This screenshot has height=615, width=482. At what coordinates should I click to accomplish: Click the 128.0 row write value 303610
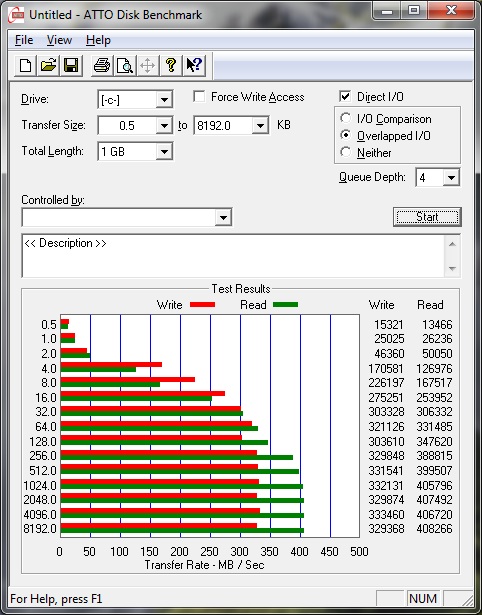click(x=386, y=442)
